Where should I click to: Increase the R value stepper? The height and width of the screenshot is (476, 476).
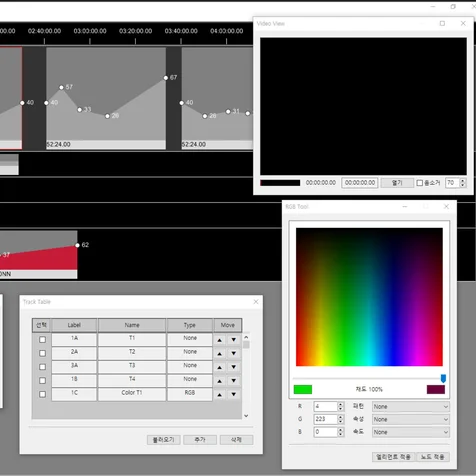pos(340,404)
